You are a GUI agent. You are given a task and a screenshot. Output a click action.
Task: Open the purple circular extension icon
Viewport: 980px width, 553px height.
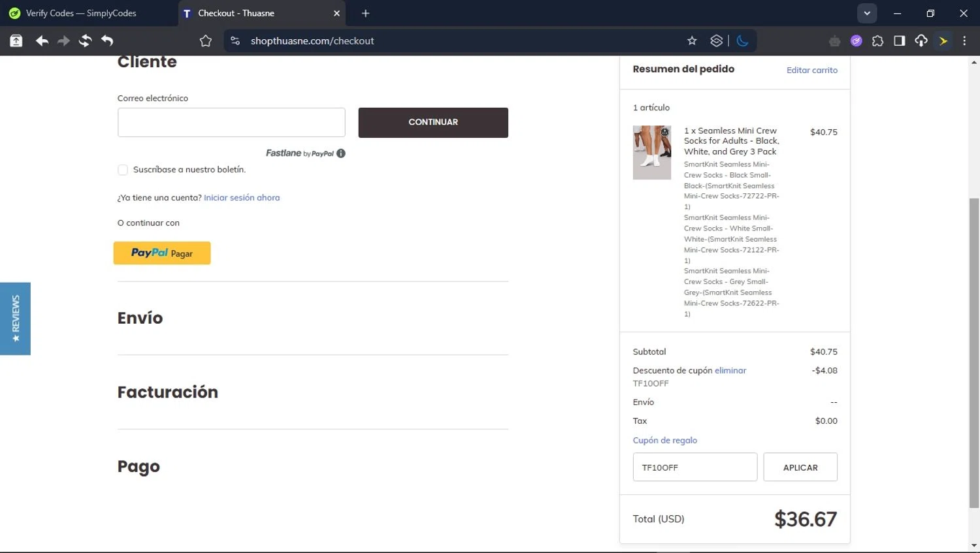[857, 40]
